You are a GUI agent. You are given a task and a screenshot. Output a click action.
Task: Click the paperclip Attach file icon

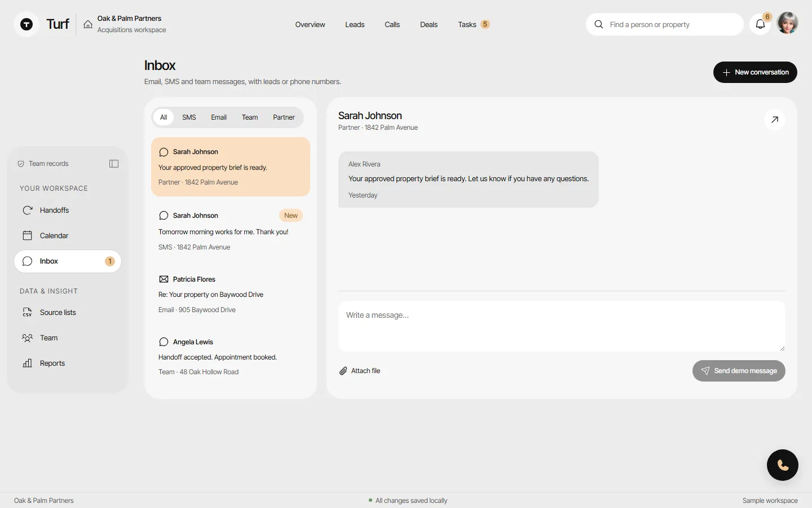(343, 371)
